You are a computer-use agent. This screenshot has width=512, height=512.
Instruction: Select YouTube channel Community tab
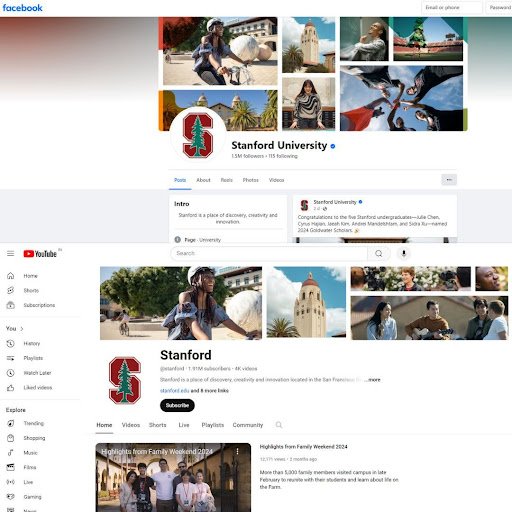point(248,425)
